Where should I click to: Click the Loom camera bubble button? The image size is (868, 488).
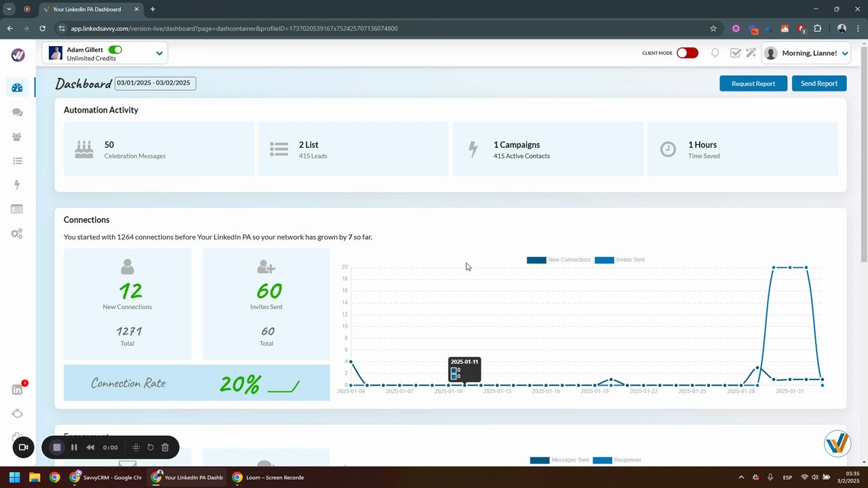pyautogui.click(x=23, y=447)
